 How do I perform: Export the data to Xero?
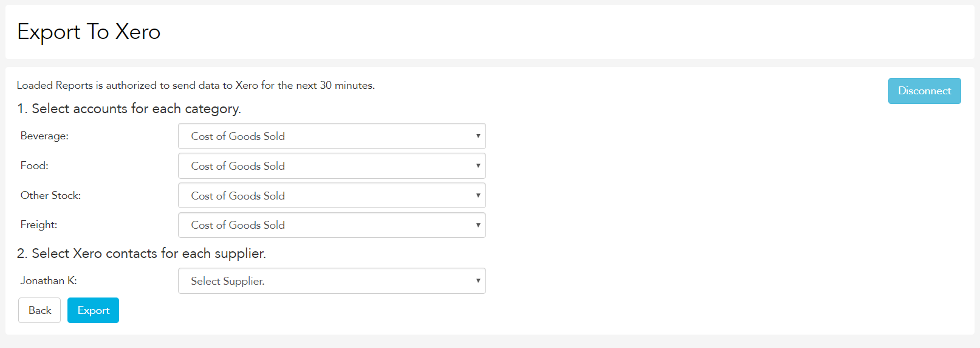pyautogui.click(x=93, y=310)
